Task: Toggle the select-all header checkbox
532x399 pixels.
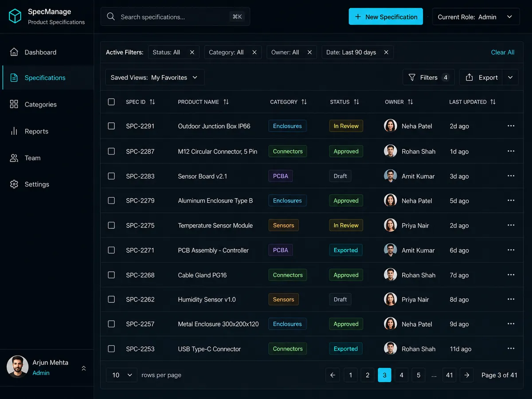Action: tap(111, 102)
